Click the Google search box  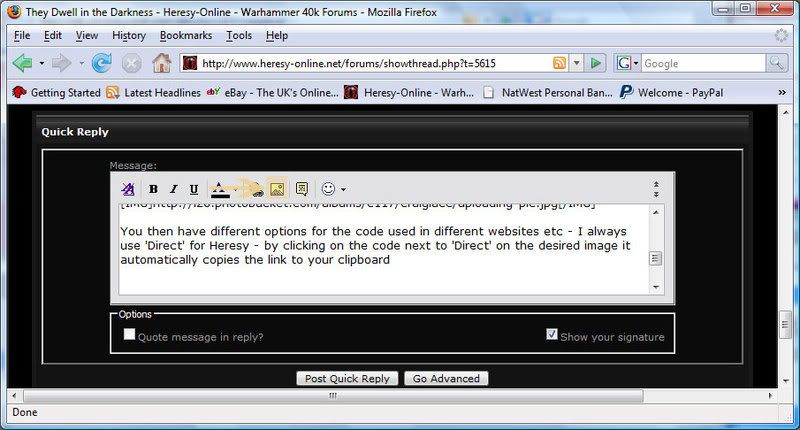point(703,63)
